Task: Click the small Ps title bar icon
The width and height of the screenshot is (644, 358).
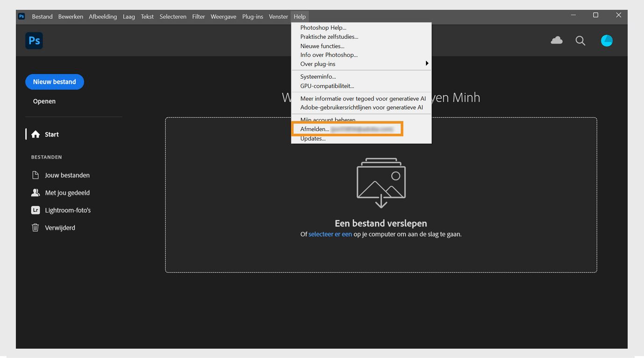Action: pyautogui.click(x=21, y=16)
